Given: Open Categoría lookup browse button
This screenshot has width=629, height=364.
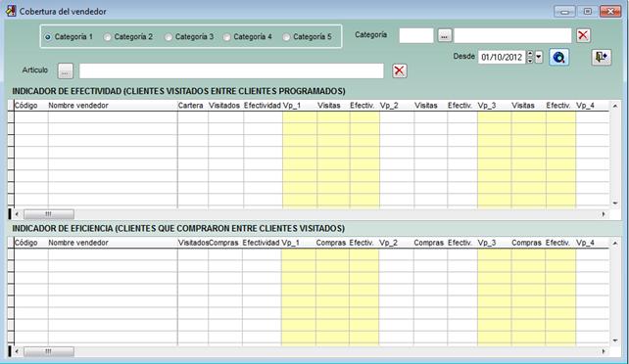Looking at the screenshot, I should pyautogui.click(x=444, y=35).
